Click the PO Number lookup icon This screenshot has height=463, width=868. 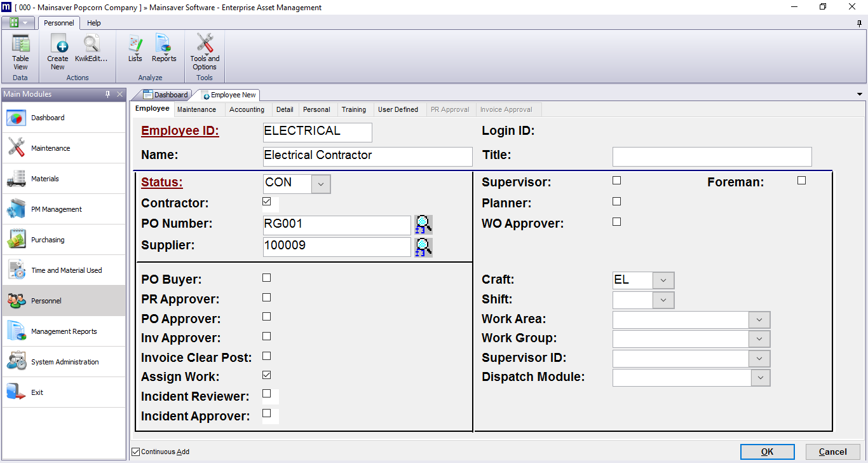[x=423, y=225]
